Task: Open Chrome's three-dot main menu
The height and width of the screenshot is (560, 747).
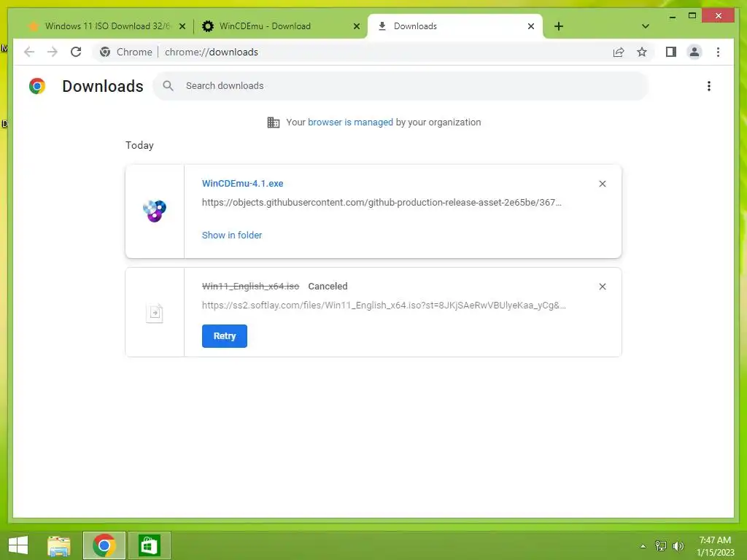Action: click(x=718, y=52)
